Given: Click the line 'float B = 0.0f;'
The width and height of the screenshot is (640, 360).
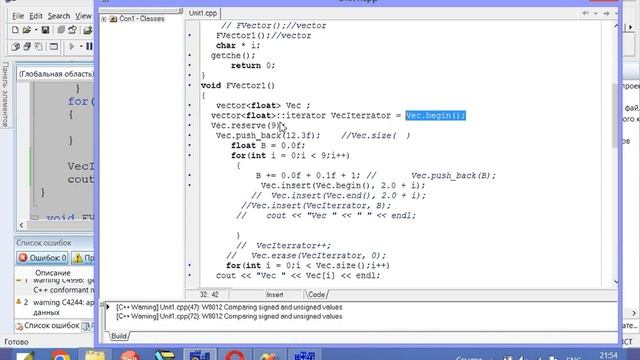Looking at the screenshot, I should tap(268, 146).
